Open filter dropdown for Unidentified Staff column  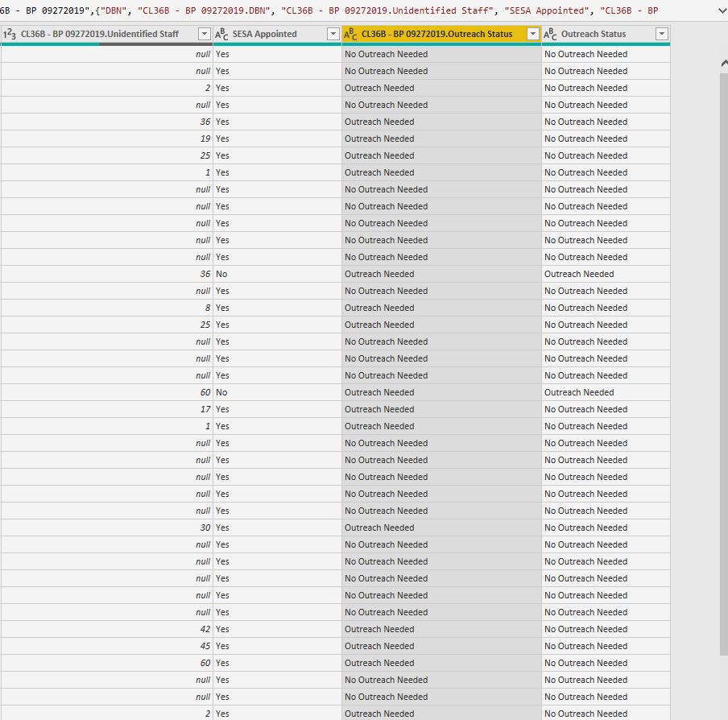(x=204, y=34)
